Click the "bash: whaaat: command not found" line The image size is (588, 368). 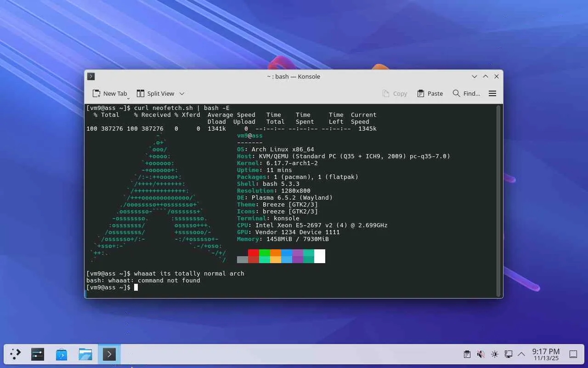tap(143, 281)
